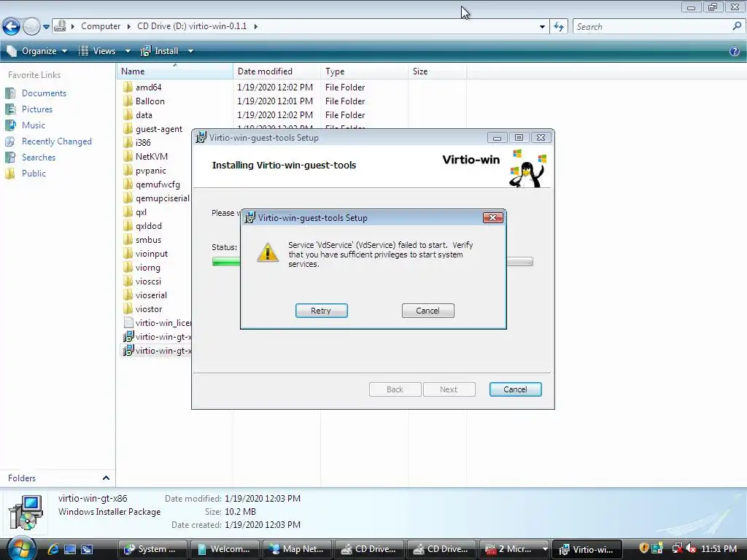Expand the Views dropdown arrow

click(x=128, y=51)
